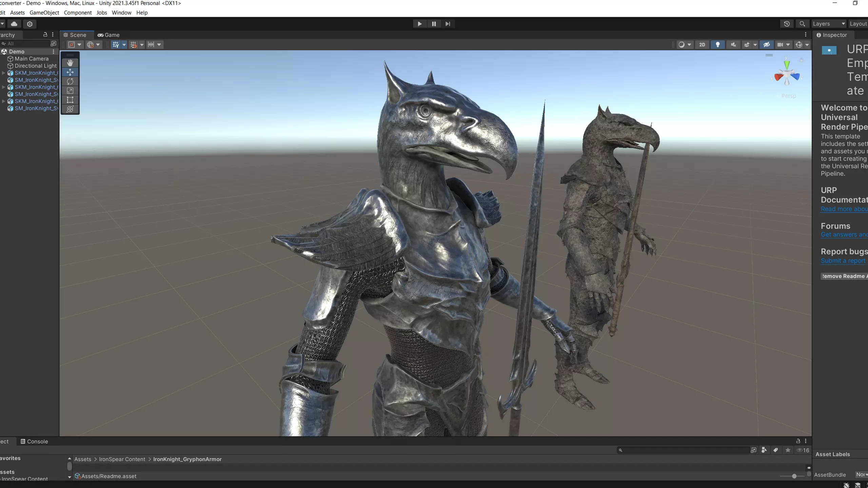
Task: Click the Favorites star icon in Project
Action: [788, 450]
